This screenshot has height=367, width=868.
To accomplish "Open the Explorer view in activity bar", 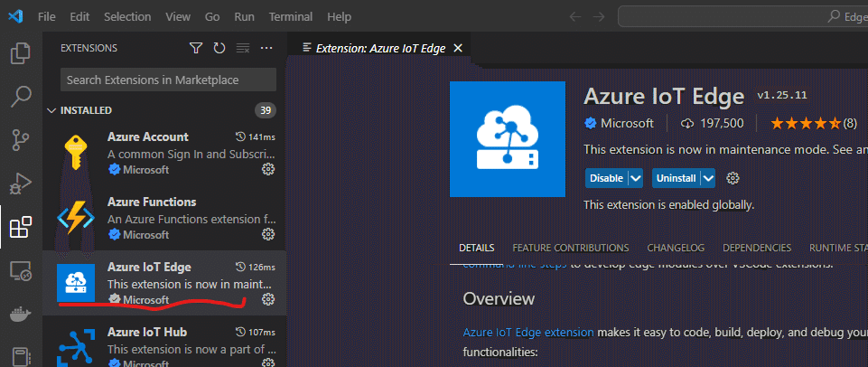I will pos(20,54).
